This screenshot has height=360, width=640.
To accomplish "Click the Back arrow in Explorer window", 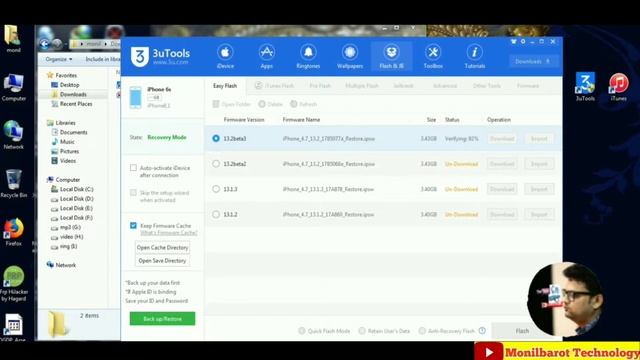I will point(44,44).
